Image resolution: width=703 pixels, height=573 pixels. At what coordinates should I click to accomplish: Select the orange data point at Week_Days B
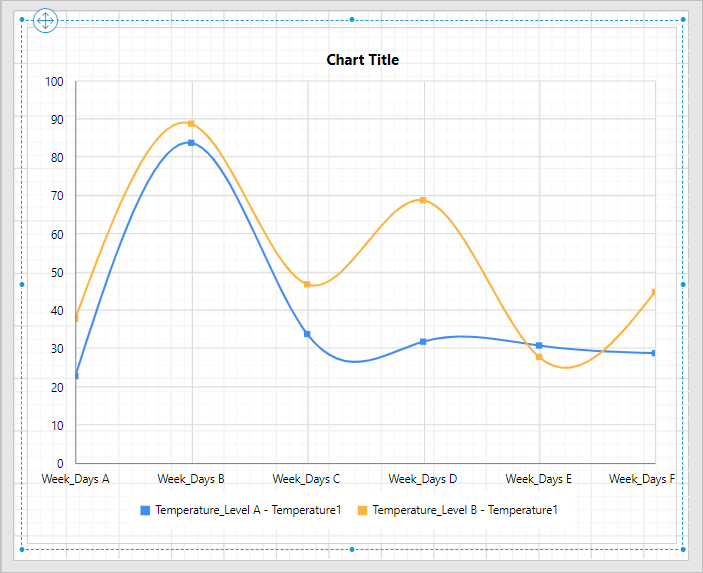(x=191, y=124)
